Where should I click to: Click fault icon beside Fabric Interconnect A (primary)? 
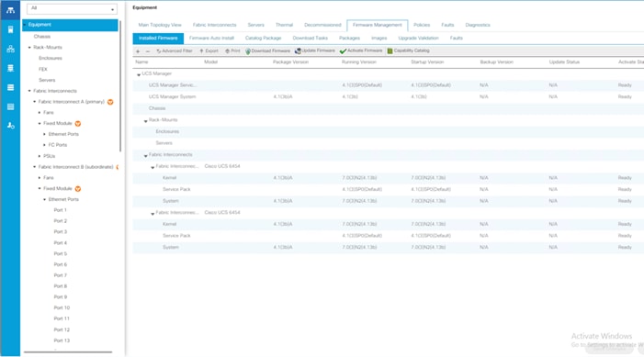(110, 102)
